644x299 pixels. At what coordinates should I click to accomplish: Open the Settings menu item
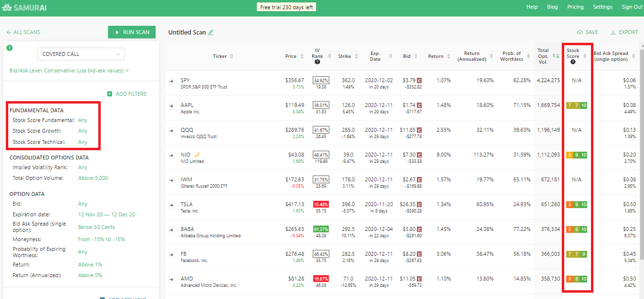[603, 7]
